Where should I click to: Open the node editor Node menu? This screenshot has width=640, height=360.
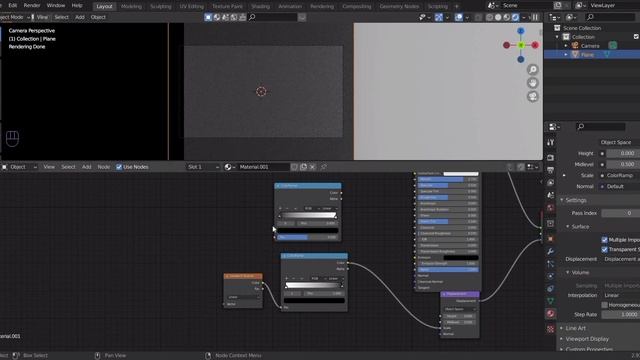pyautogui.click(x=104, y=167)
